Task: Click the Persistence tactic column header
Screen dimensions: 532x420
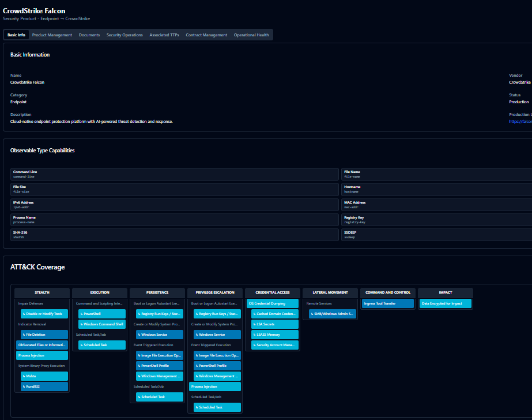Action: [x=157, y=292]
